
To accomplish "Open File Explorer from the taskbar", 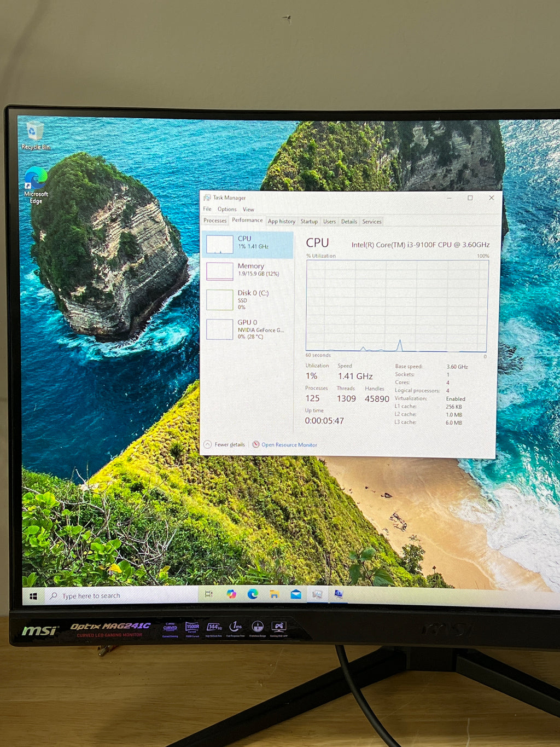I will coord(274,594).
